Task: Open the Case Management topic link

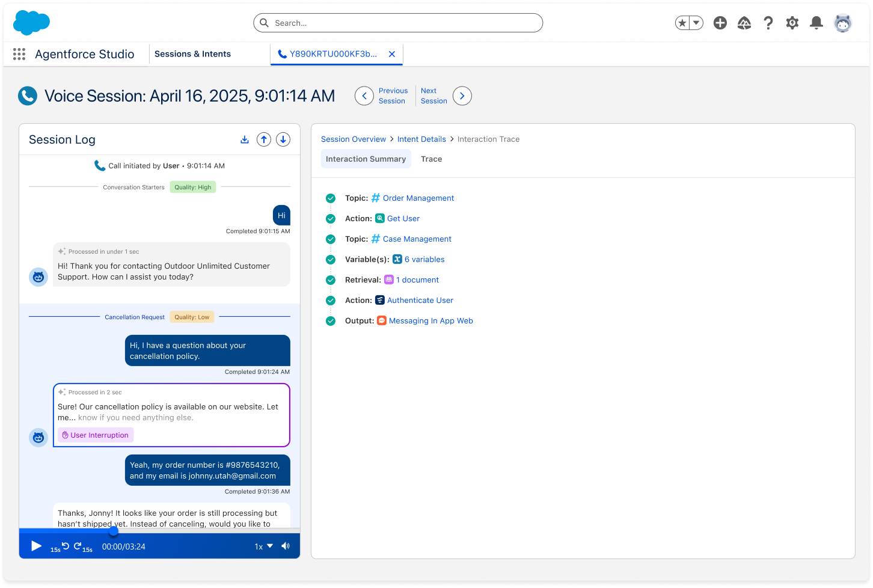Action: (417, 239)
